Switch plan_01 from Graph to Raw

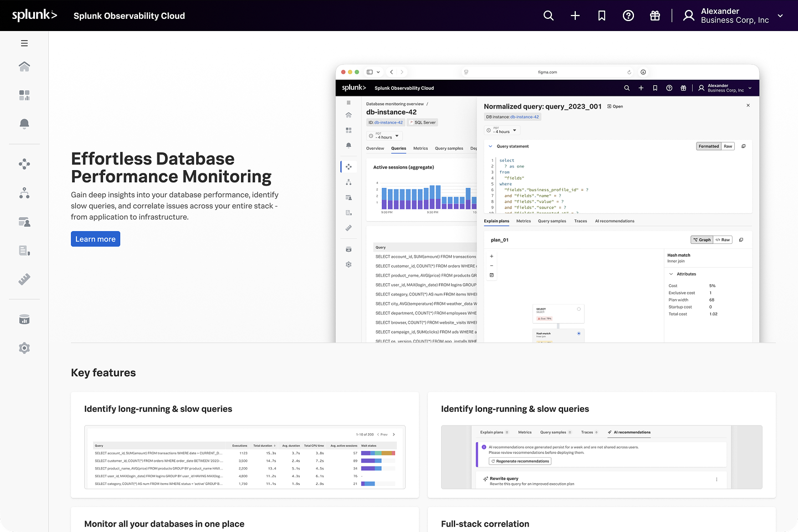pyautogui.click(x=723, y=239)
